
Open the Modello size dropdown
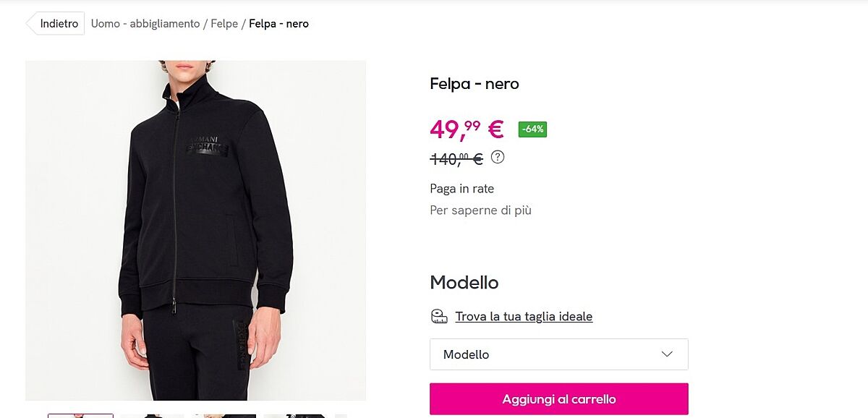coord(558,354)
